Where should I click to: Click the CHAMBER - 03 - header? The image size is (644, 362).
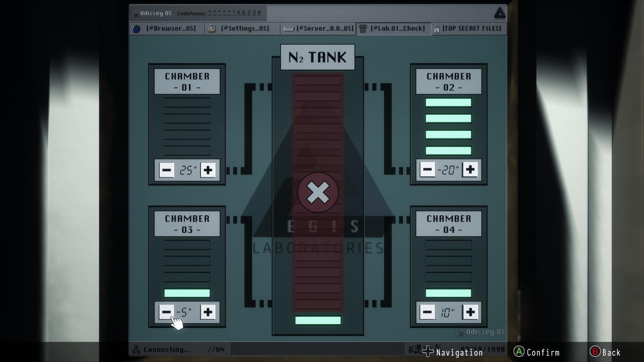tap(187, 224)
